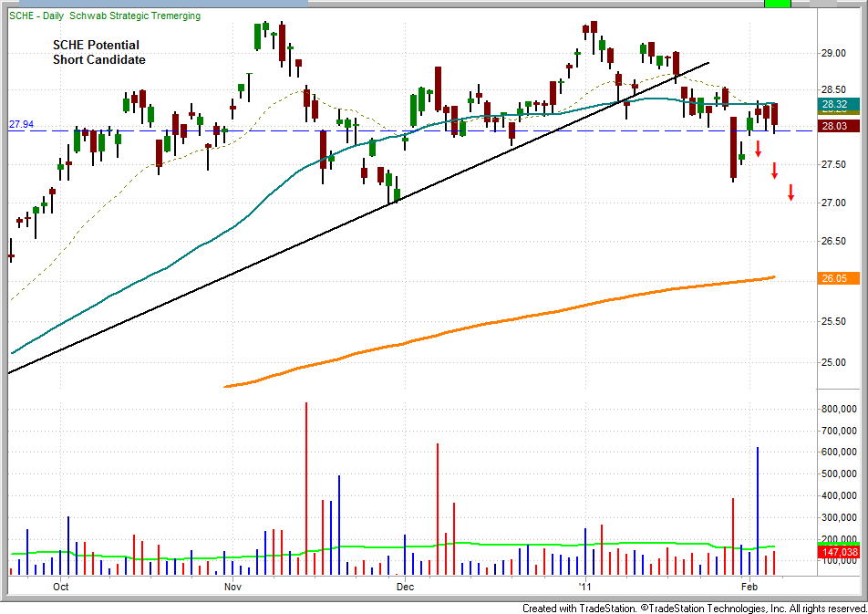Click the Oct date axis label

[61, 587]
